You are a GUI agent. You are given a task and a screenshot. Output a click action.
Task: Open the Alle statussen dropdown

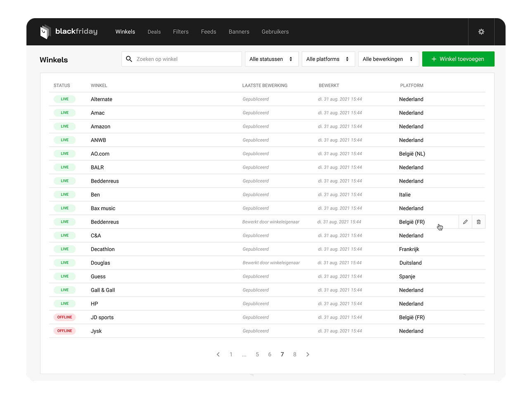point(271,59)
